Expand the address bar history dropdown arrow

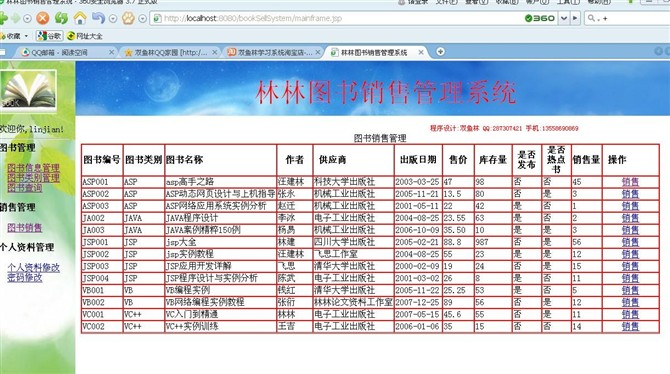[x=564, y=18]
